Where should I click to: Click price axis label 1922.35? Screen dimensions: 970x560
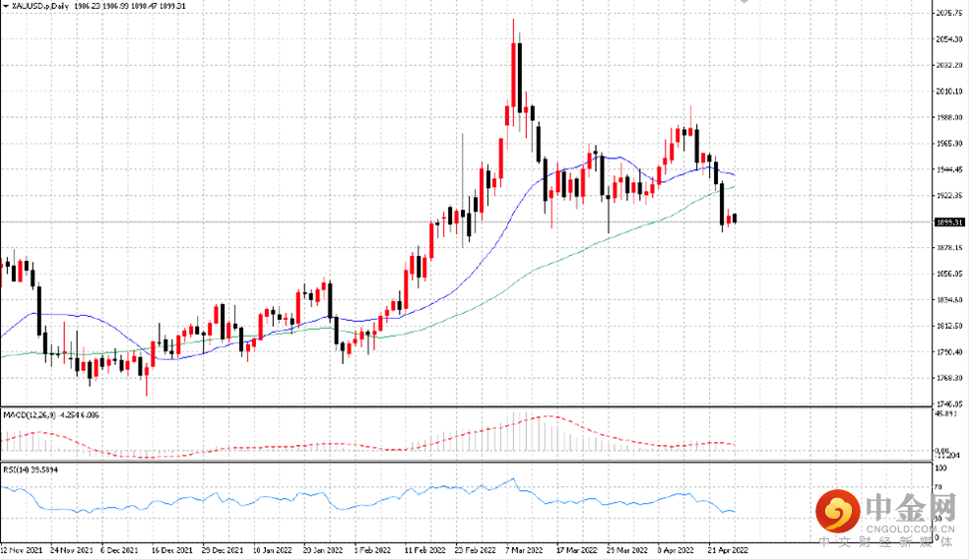tap(949, 196)
